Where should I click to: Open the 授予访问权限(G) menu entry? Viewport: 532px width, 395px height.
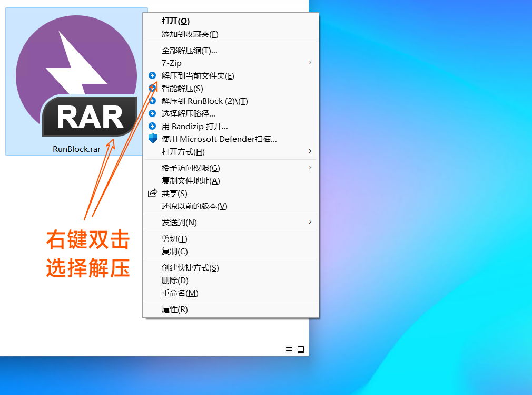(x=231, y=168)
